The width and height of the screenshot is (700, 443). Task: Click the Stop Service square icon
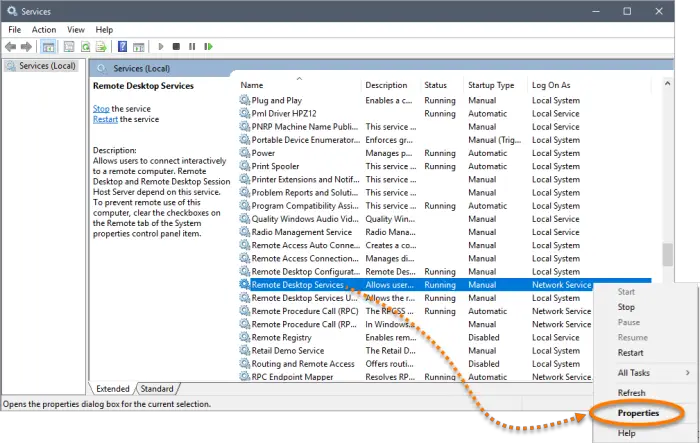(x=176, y=46)
